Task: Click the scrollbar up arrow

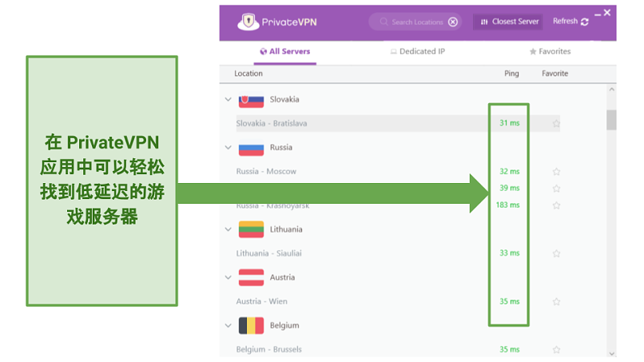Action: pyautogui.click(x=611, y=90)
